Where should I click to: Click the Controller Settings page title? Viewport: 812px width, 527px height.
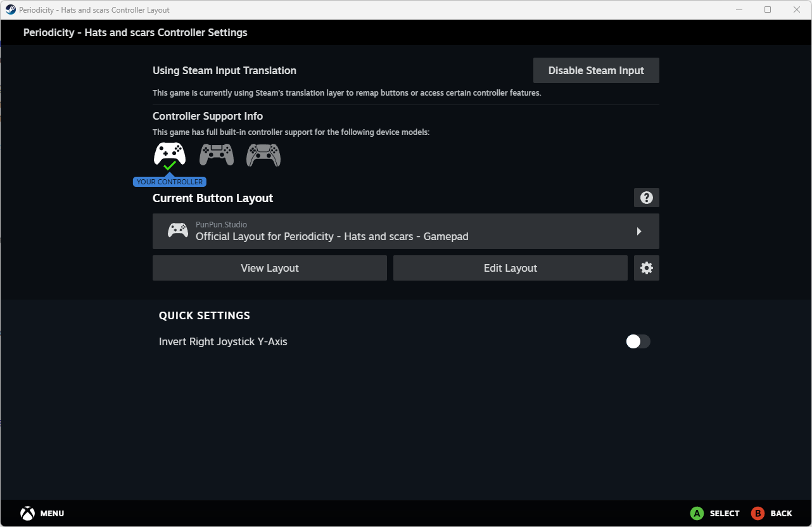(135, 32)
